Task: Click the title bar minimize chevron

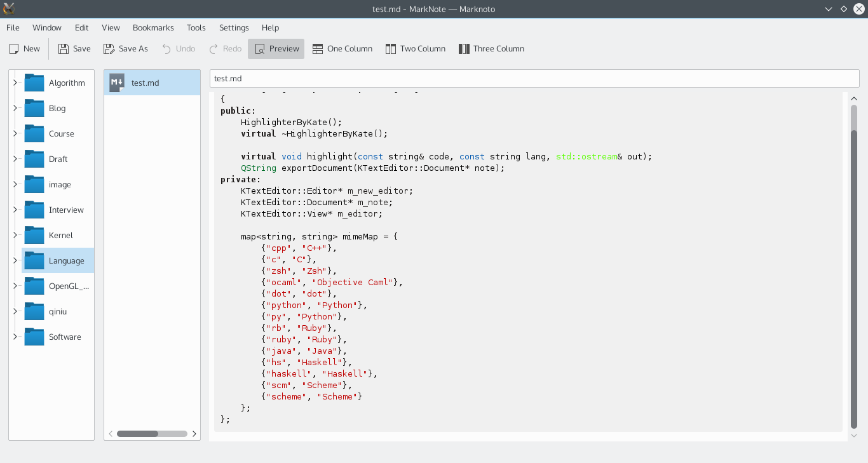Action: point(829,9)
